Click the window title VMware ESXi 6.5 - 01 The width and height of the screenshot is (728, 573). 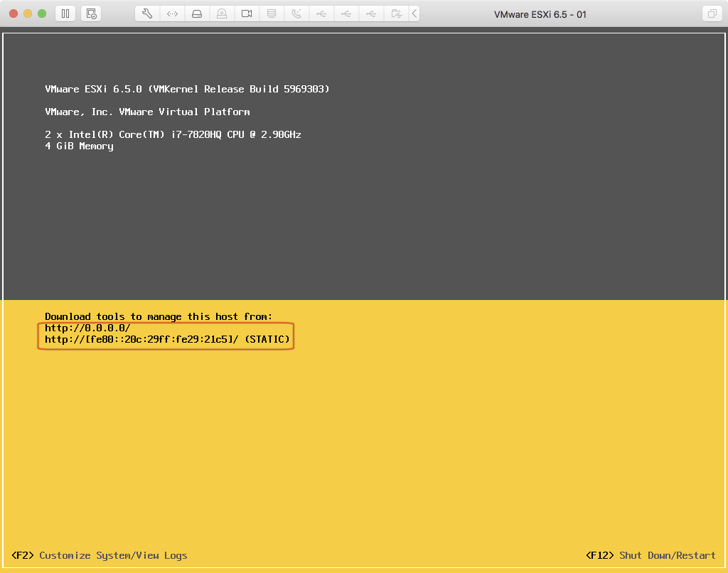click(x=540, y=14)
